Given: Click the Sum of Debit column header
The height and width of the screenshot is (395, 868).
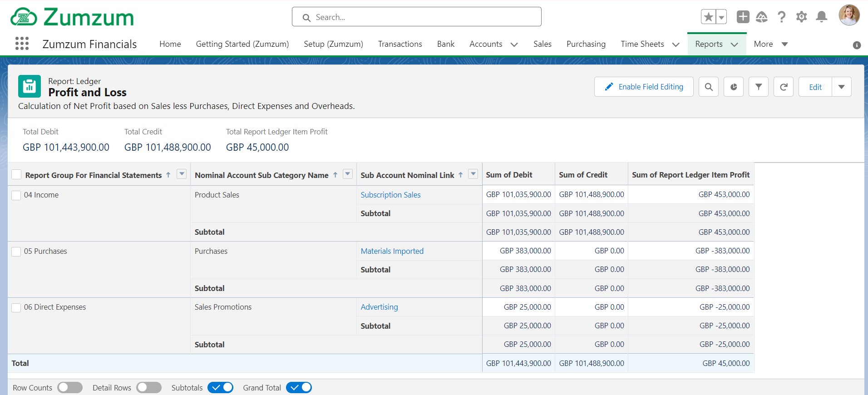Looking at the screenshot, I should pos(518,175).
